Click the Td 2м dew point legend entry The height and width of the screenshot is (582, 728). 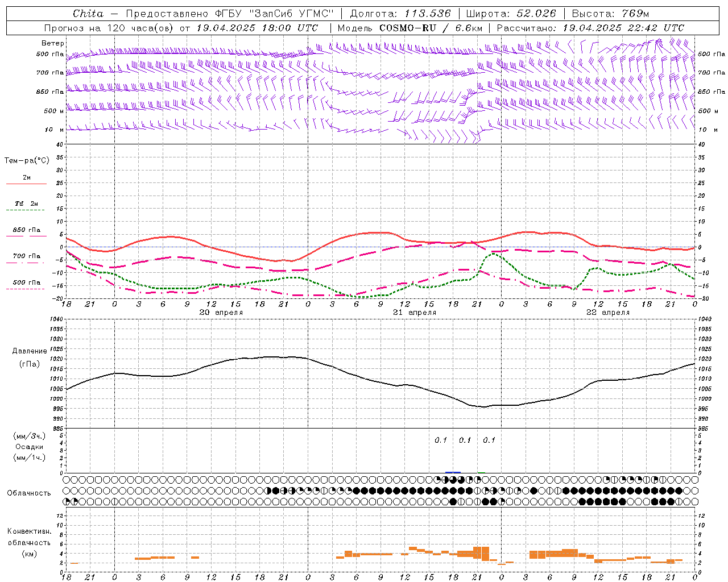pyautogui.click(x=26, y=203)
